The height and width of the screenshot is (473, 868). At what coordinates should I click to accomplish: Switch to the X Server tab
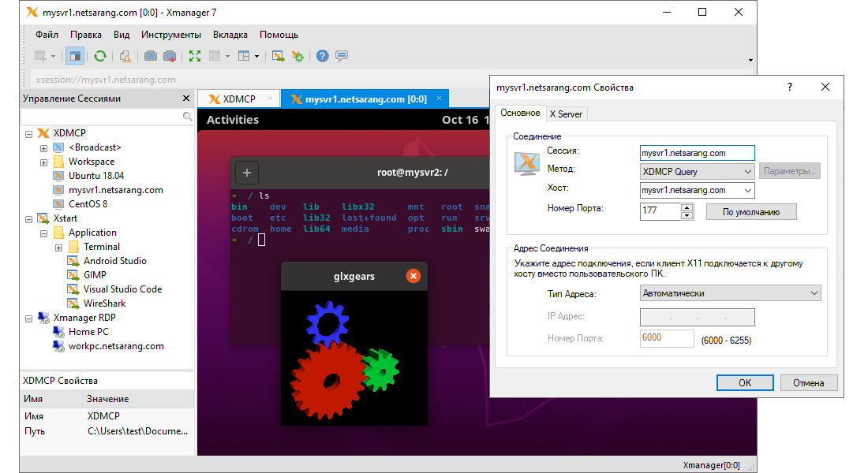tap(566, 114)
